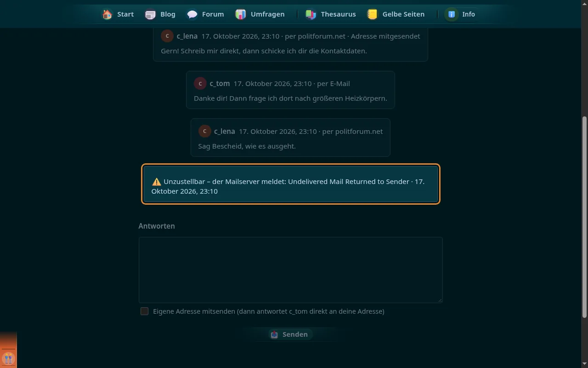The width and height of the screenshot is (588, 368).
Task: Open the Umfragen menu item
Action: click(260, 14)
